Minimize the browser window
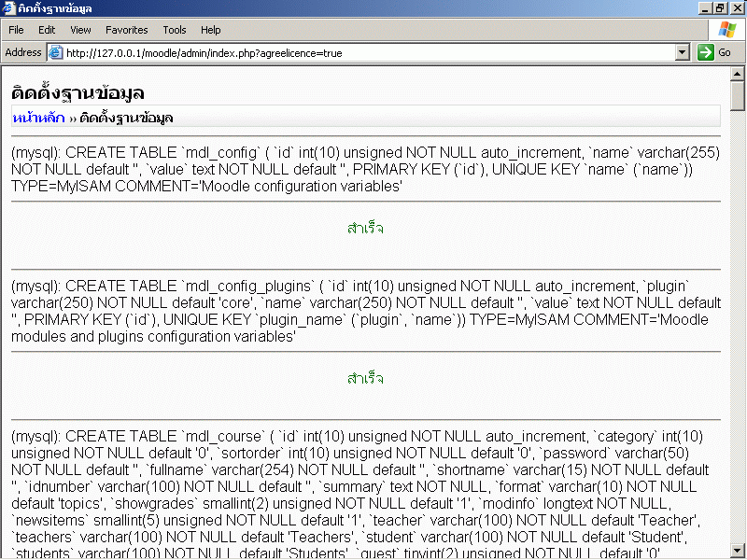Viewport: 747px width, 560px height. pyautogui.click(x=705, y=8)
